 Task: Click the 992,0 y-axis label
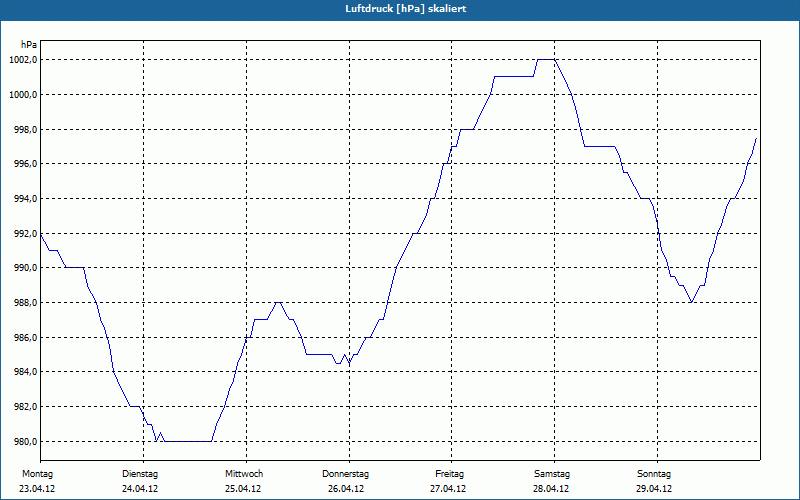pos(25,233)
